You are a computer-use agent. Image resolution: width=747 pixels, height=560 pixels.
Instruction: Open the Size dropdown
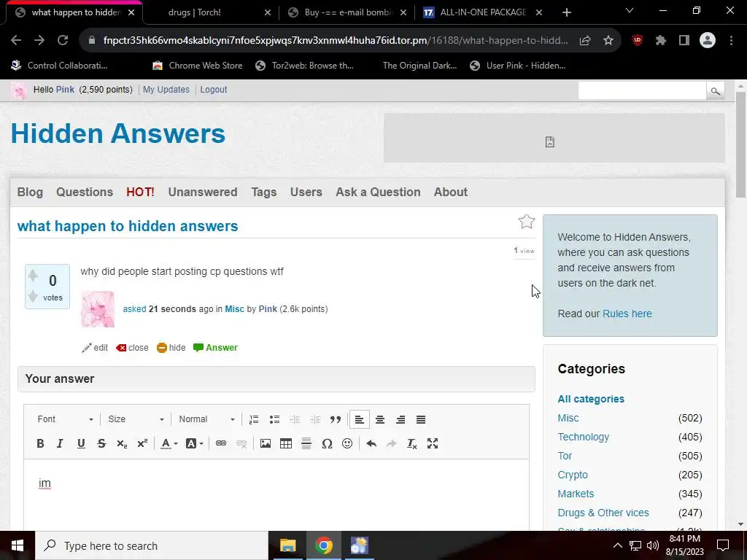pyautogui.click(x=136, y=419)
